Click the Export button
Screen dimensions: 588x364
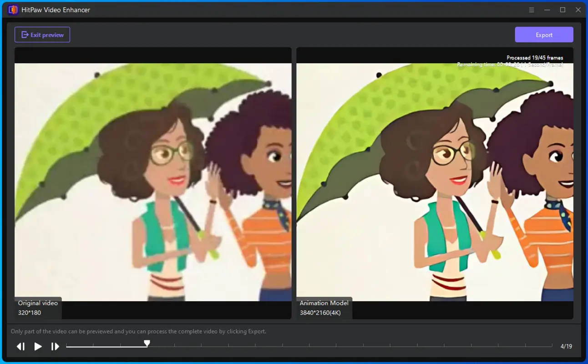(544, 34)
